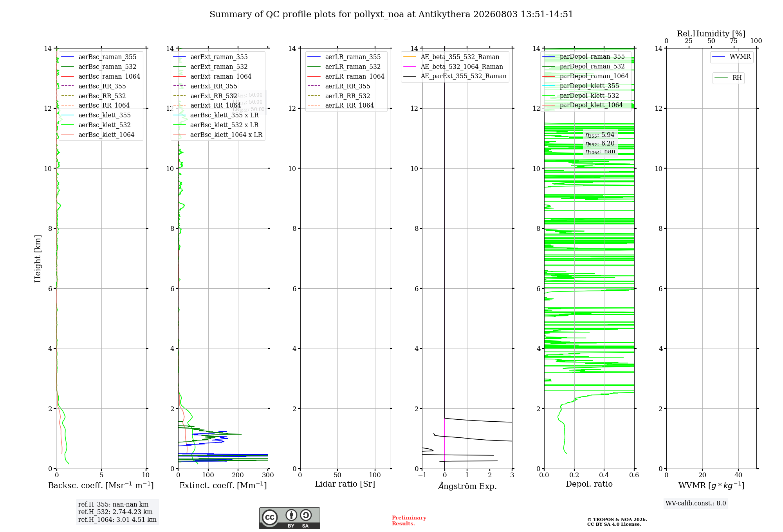
Task: Click legend entry parDepol_raman_355
Action: click(584, 57)
